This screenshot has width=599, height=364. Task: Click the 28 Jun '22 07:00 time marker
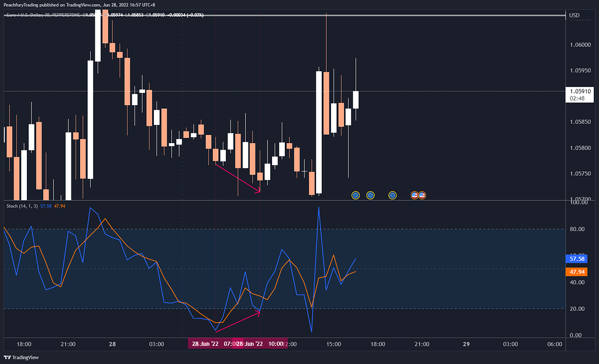[x=211, y=344]
